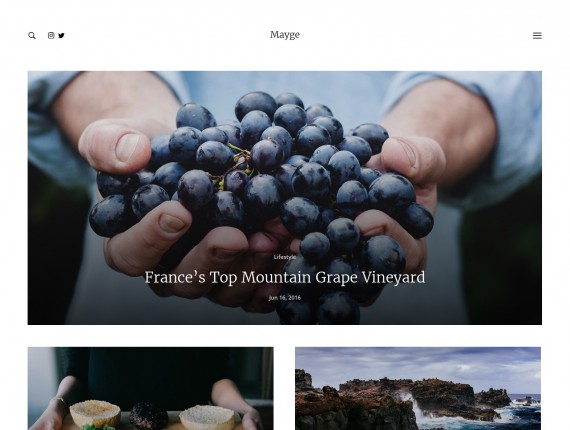Visit the Instagram profile icon
This screenshot has width=570, height=430.
51,35
